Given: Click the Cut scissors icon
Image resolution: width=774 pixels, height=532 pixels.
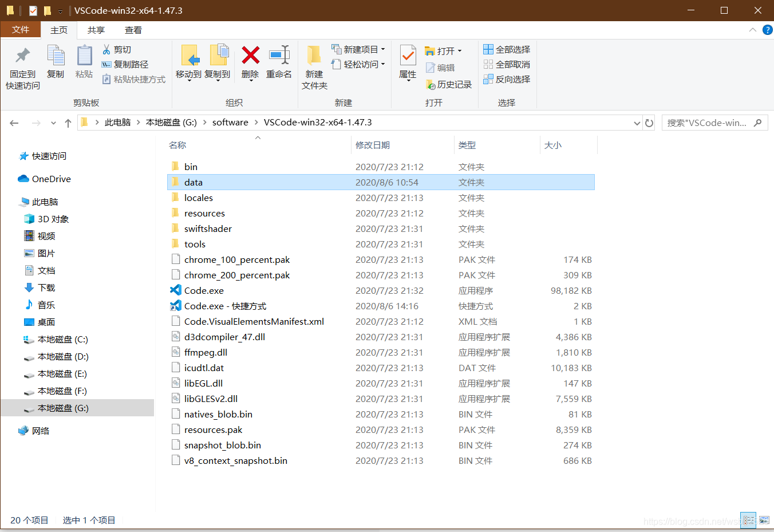Looking at the screenshot, I should pos(106,50).
